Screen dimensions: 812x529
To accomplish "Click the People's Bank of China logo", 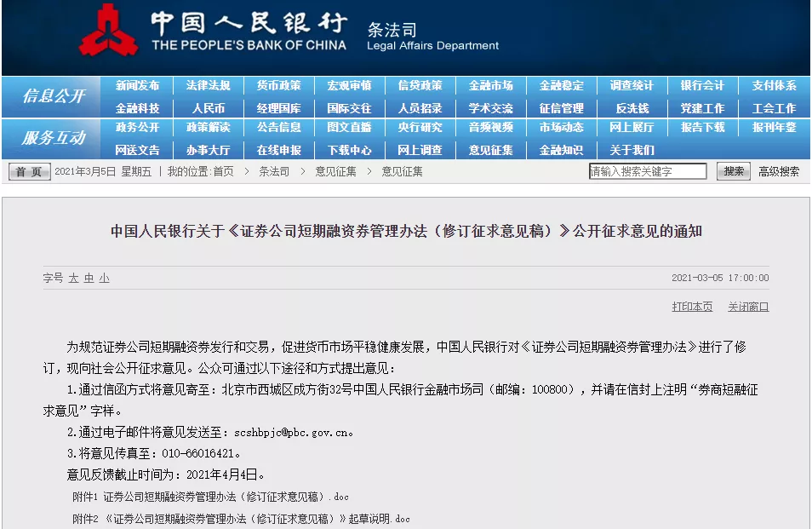I will [x=108, y=31].
